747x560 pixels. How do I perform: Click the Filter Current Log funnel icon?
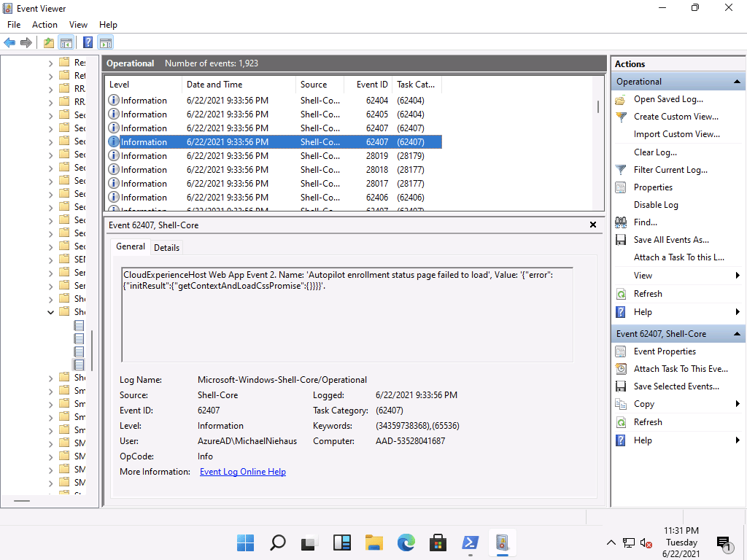tap(621, 170)
